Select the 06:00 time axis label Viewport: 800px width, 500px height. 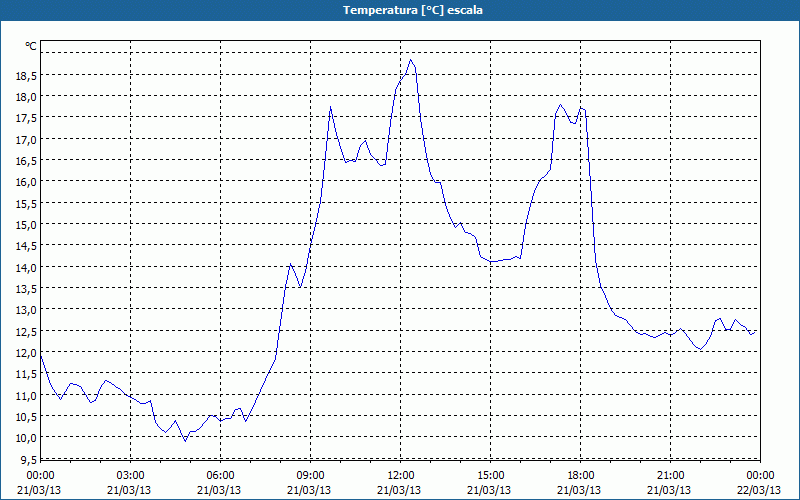[x=220, y=476]
